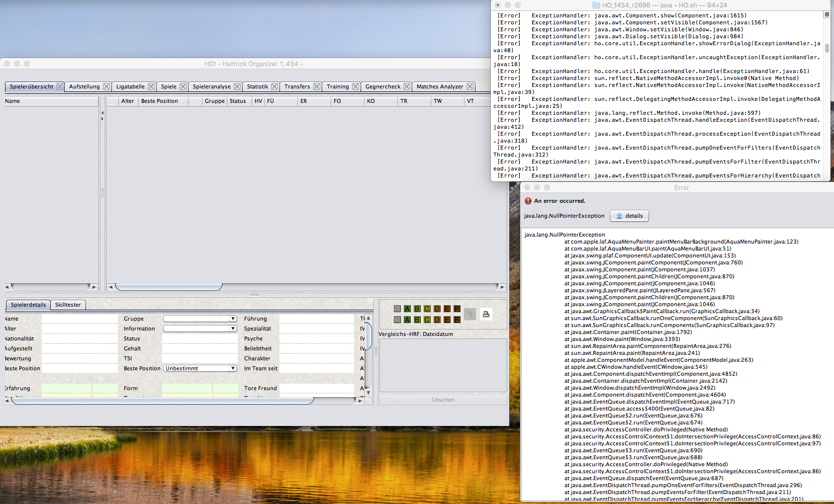Click the gray no-group square in top row
Screen dimensions: 834x504
(397, 309)
